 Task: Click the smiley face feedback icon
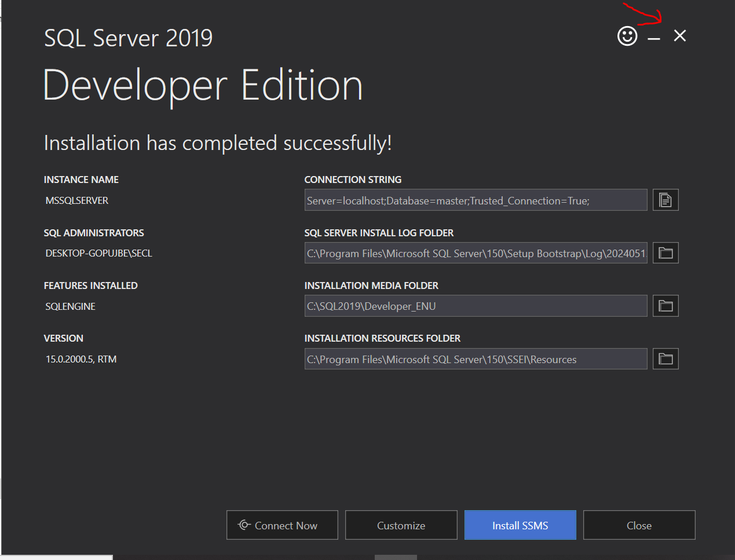[x=627, y=36]
